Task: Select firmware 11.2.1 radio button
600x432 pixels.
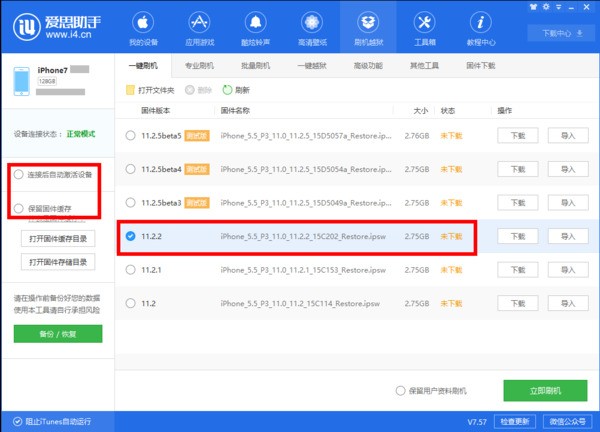Action: click(130, 270)
